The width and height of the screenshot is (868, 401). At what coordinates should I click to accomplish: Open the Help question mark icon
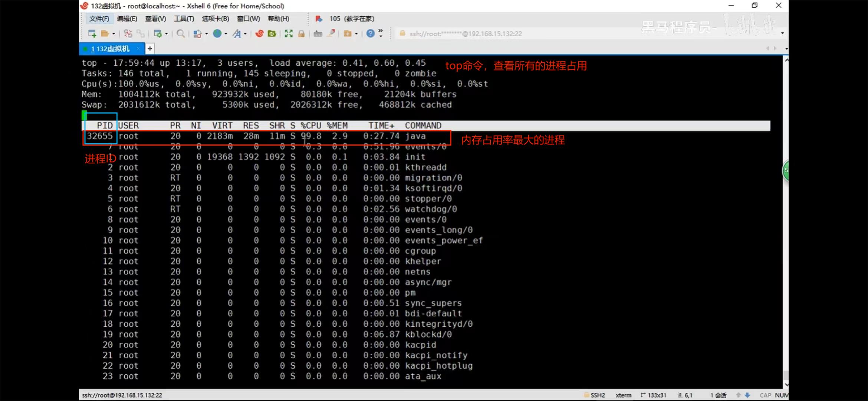pyautogui.click(x=370, y=34)
